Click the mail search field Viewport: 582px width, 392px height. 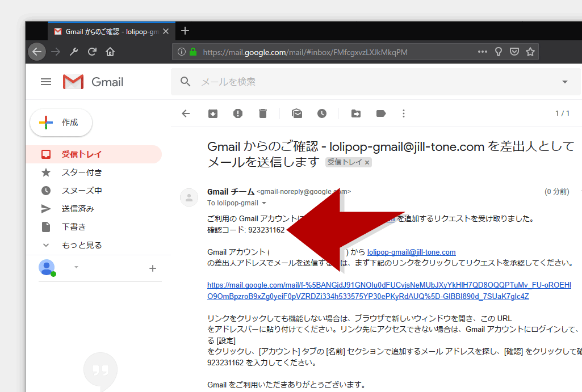[376, 82]
